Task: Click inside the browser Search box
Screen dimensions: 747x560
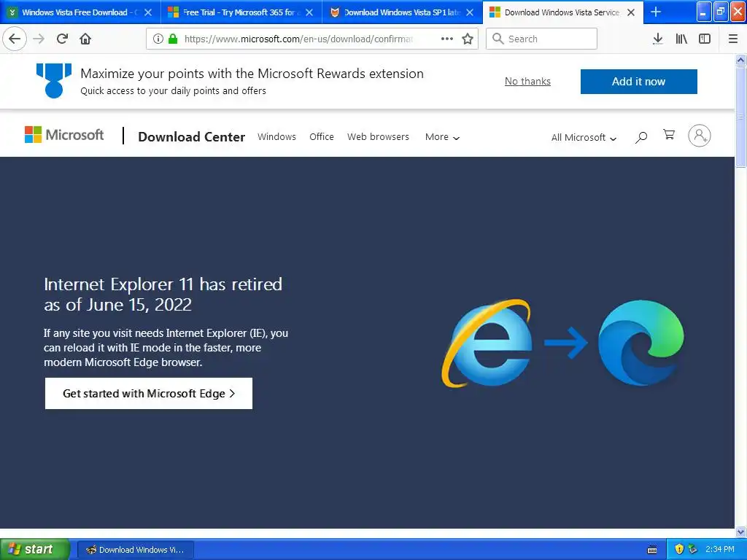Action: click(542, 39)
